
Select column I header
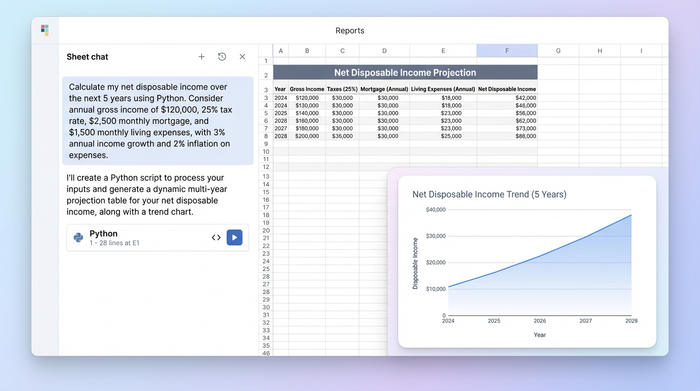[x=641, y=50]
